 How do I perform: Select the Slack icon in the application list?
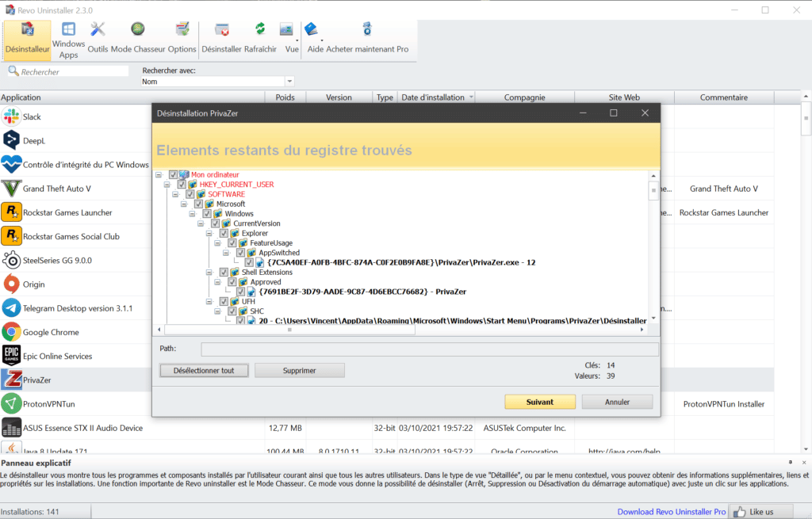pos(11,116)
